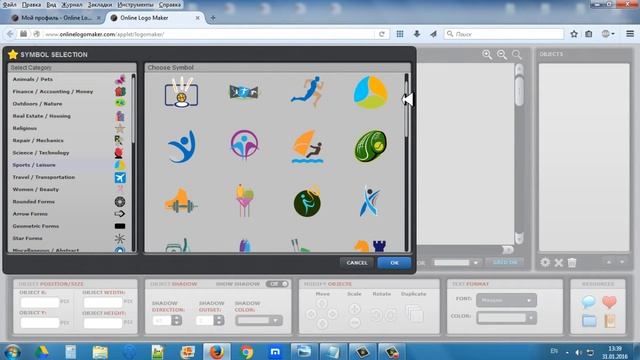Viewport: 640px width, 360px height.
Task: Confirm symbol with the OK button
Action: pos(394,263)
